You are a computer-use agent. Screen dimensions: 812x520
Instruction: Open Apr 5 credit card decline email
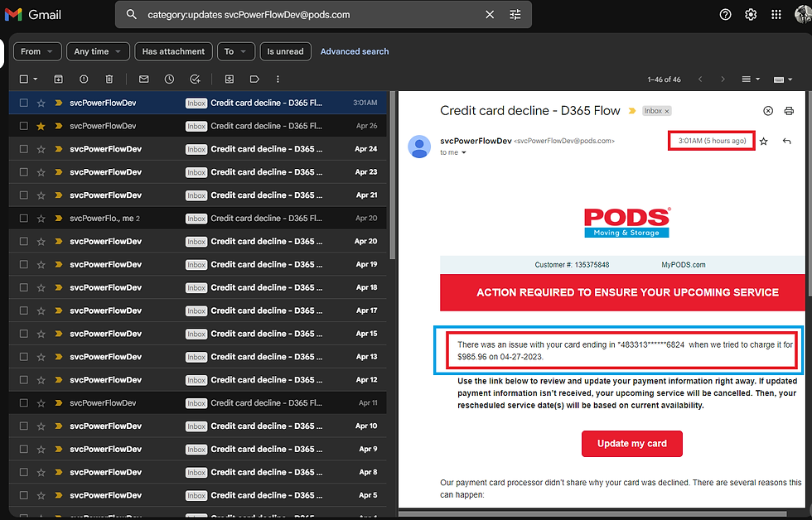click(x=197, y=495)
